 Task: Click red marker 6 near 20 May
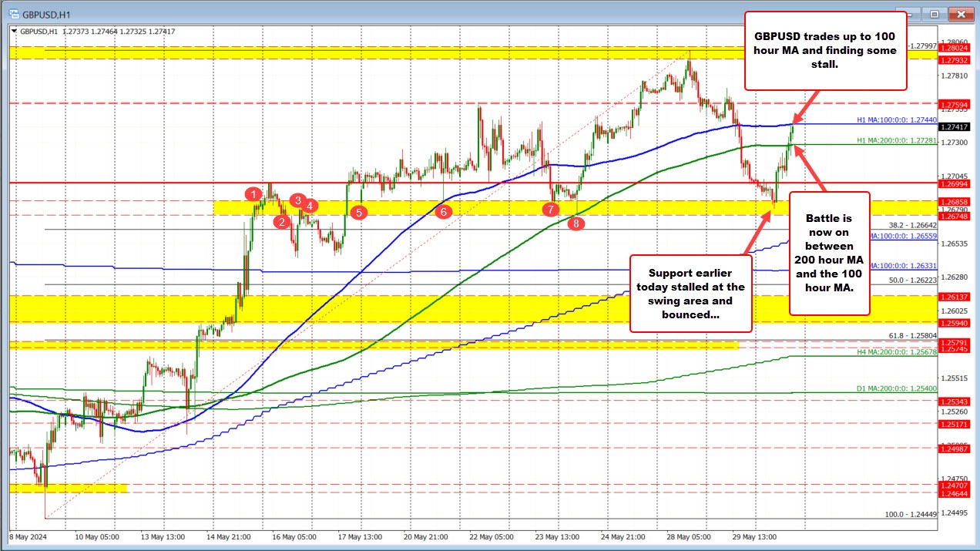(444, 210)
